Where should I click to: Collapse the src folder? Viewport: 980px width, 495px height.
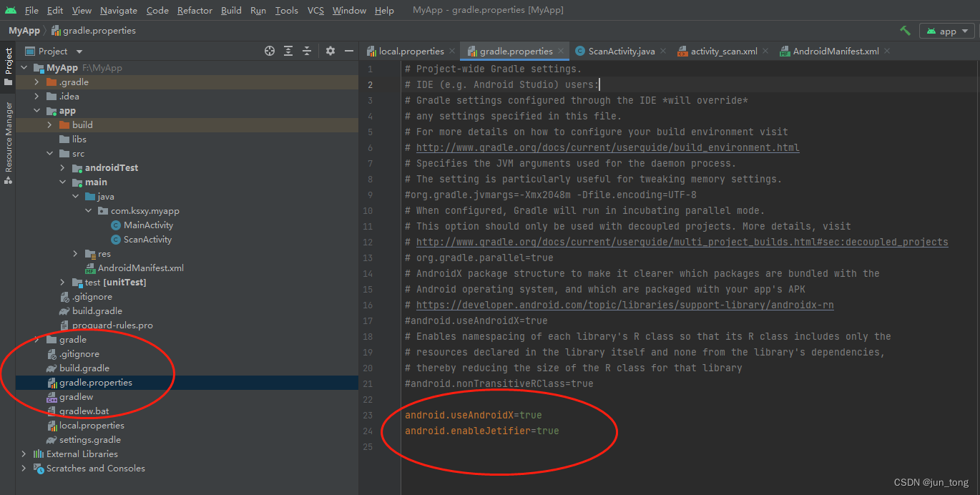(49, 154)
